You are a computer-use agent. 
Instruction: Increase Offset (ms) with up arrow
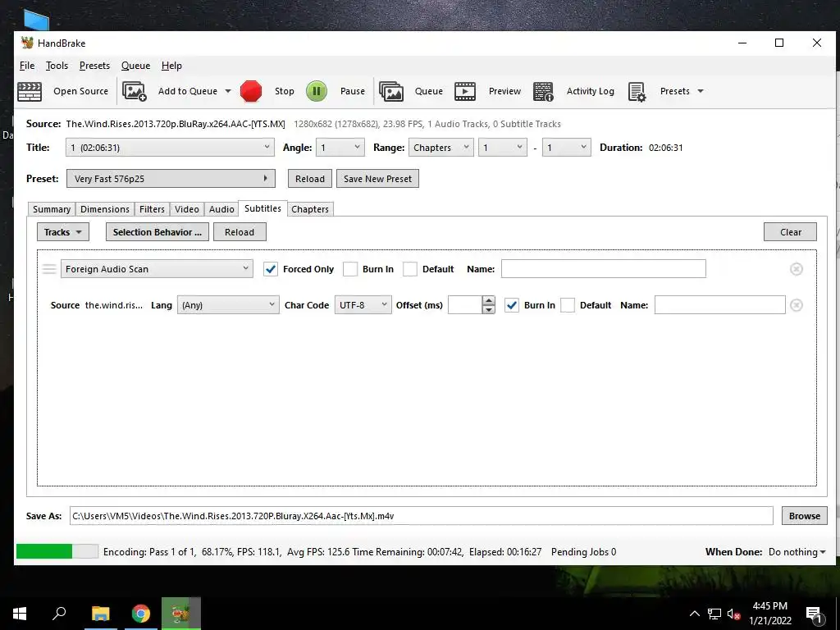[x=488, y=300]
